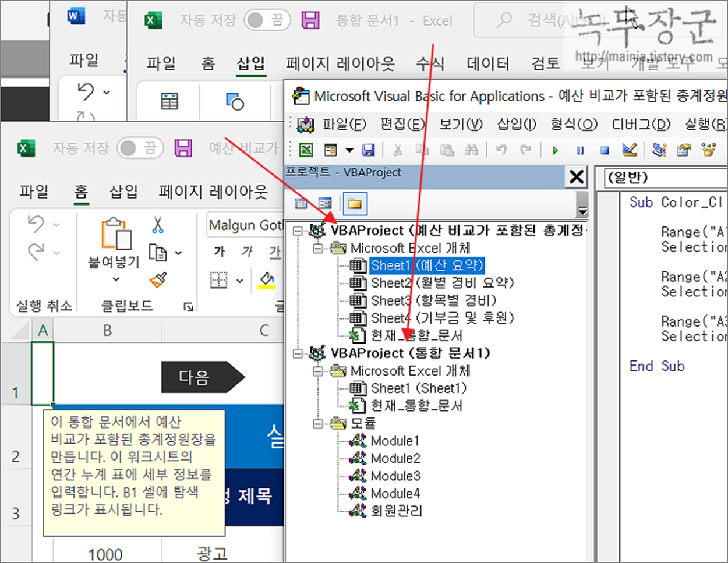Image resolution: width=728 pixels, height=563 pixels.
Task: Select Sheet2 (월별 경비 요약)
Action: (442, 283)
